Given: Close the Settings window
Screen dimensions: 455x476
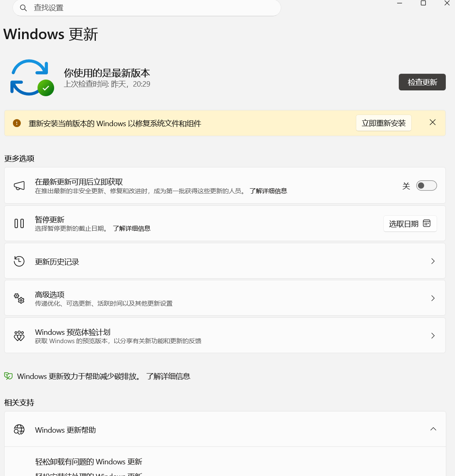Looking at the screenshot, I should click(447, 3).
